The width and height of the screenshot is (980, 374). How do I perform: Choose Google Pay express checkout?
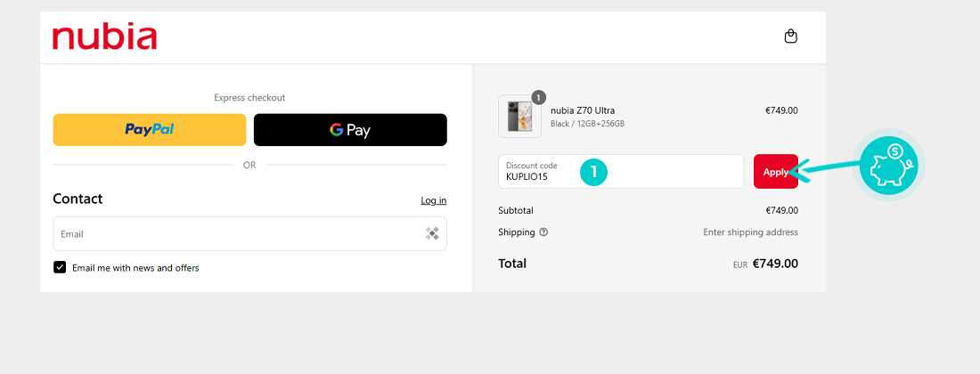point(350,130)
